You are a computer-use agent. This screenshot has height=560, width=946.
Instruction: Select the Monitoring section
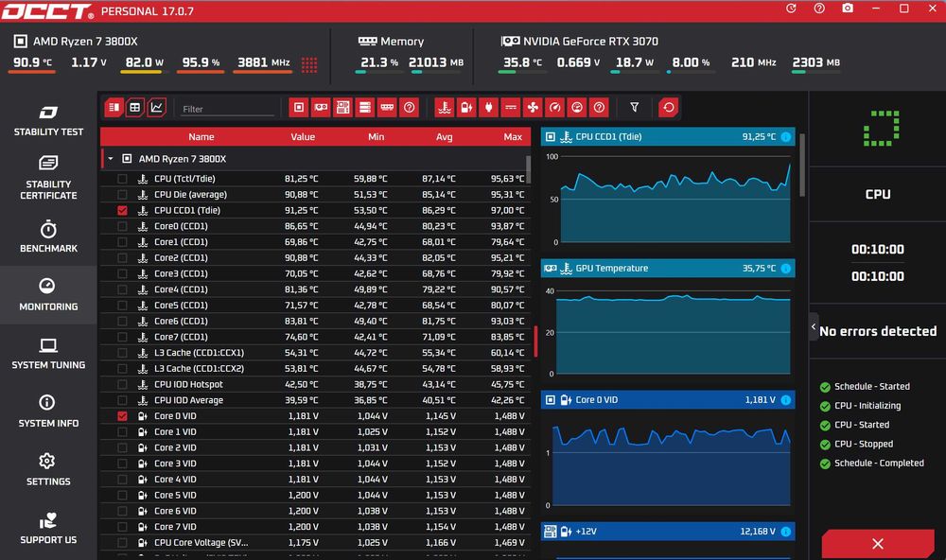[48, 295]
